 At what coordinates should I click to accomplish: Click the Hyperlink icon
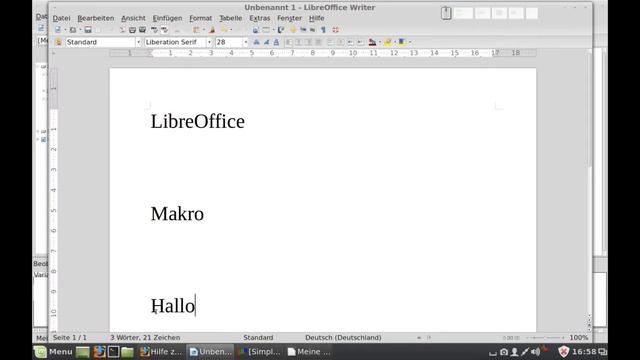click(256, 30)
